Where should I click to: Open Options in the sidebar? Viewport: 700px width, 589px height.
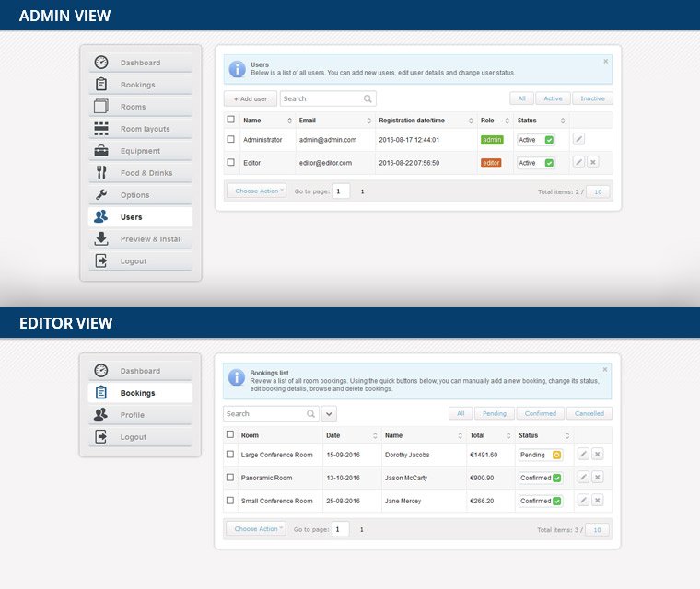pyautogui.click(x=140, y=195)
